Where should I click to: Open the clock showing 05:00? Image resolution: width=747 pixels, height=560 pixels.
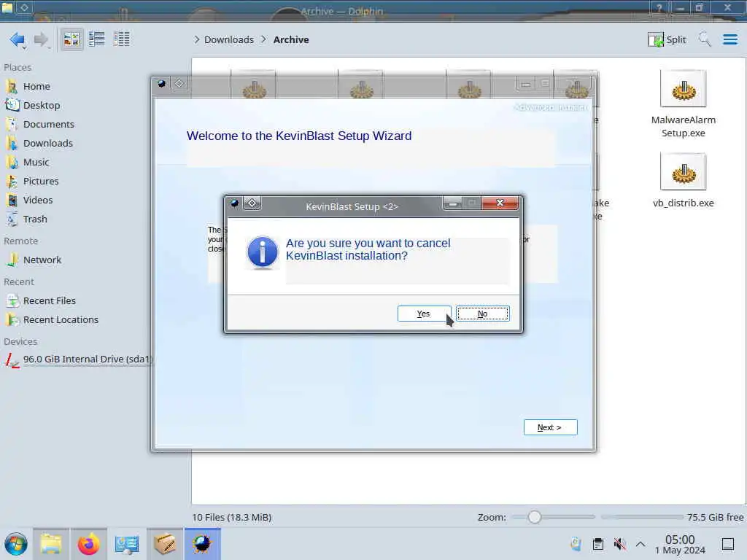tap(680, 544)
